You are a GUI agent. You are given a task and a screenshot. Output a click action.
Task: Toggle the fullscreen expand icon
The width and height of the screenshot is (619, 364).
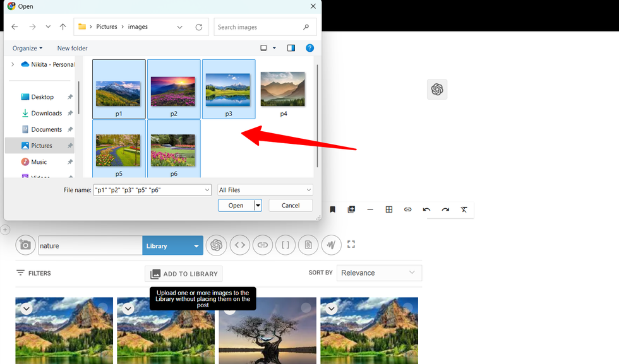pyautogui.click(x=351, y=245)
